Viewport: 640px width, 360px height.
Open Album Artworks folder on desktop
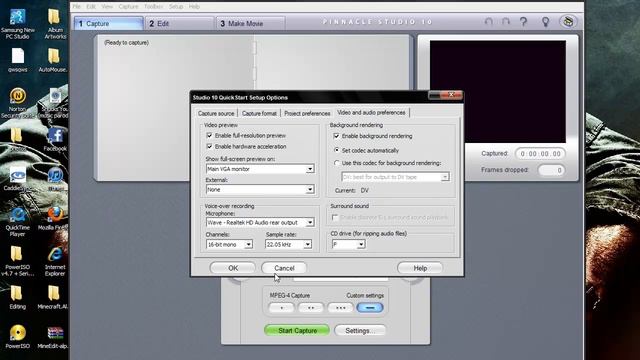tap(55, 24)
